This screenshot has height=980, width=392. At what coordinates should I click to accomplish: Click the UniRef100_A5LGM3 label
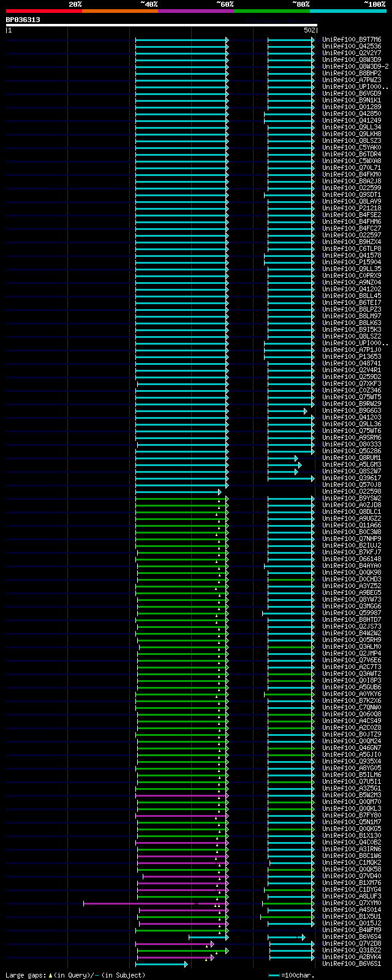coord(352,464)
